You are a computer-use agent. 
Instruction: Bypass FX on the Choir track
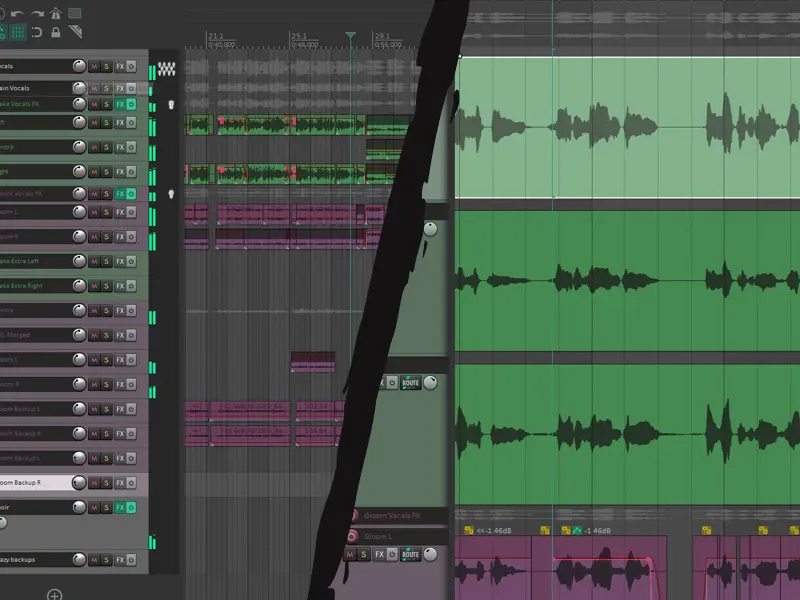pyautogui.click(x=131, y=507)
